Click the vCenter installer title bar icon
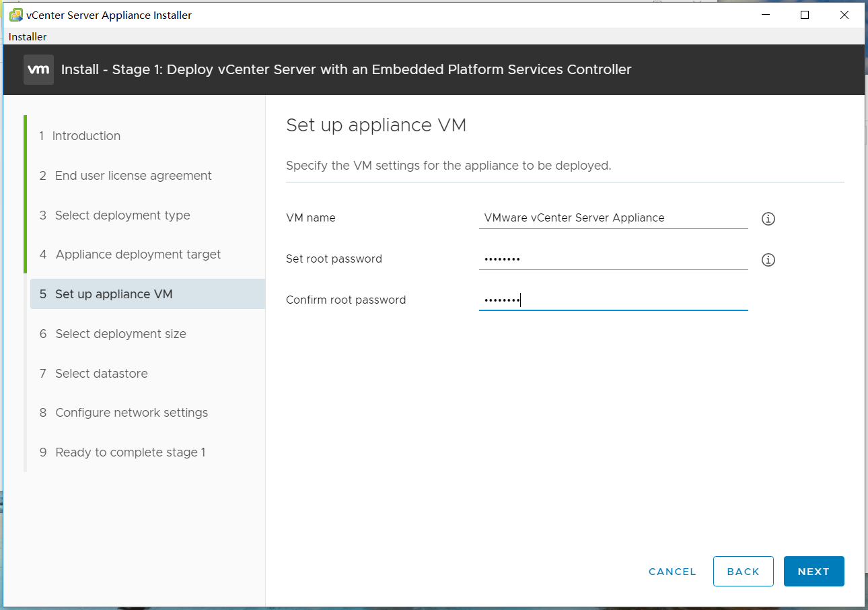 pyautogui.click(x=15, y=15)
